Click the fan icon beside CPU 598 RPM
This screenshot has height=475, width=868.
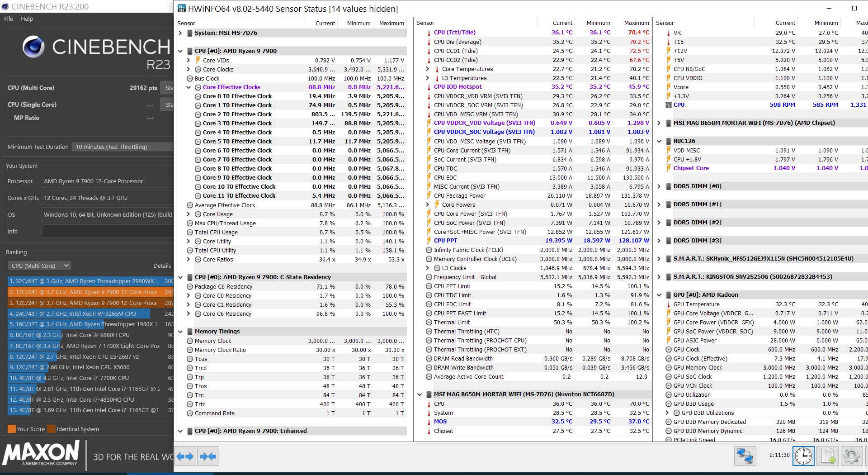[669, 105]
